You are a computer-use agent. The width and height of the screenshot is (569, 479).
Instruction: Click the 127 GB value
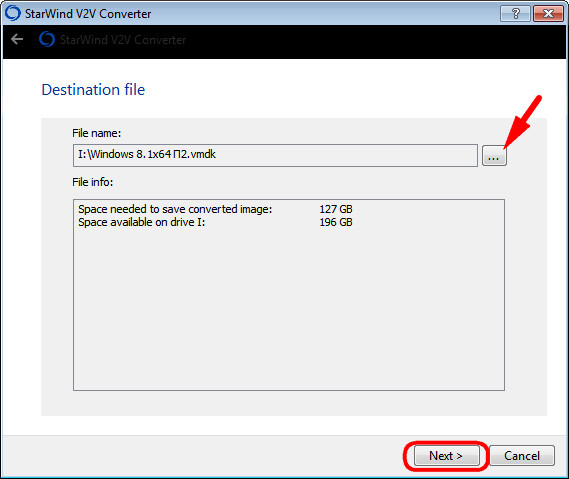[336, 209]
